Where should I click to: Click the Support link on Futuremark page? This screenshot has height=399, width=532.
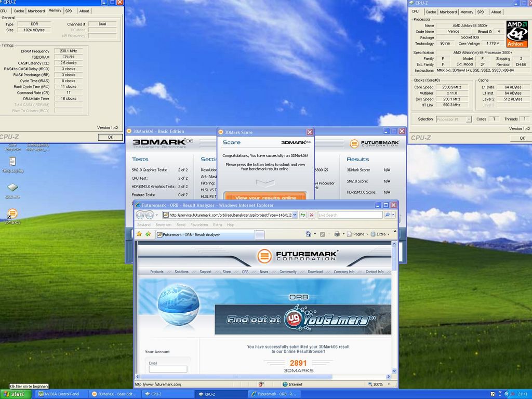coord(205,272)
